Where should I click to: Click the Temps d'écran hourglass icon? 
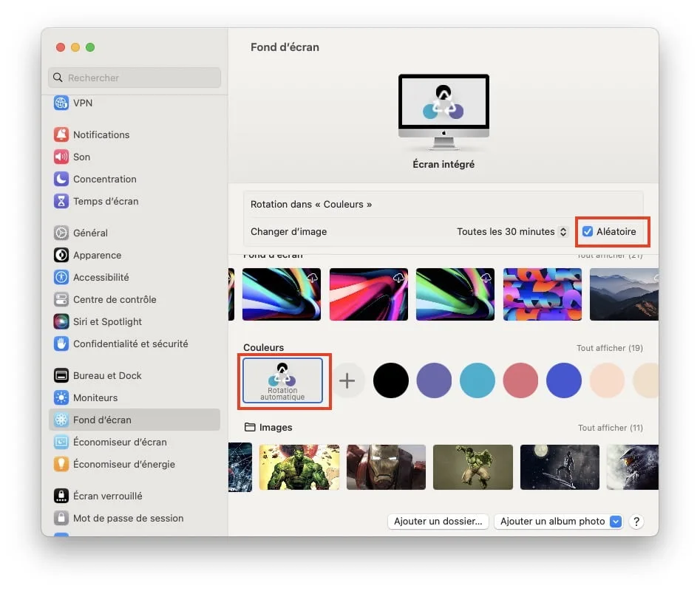(61, 201)
